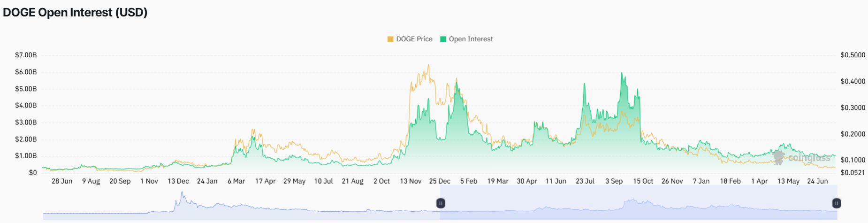The height and width of the screenshot is (223, 868).
Task: Click the 15 Oct date label
Action: [x=643, y=181]
